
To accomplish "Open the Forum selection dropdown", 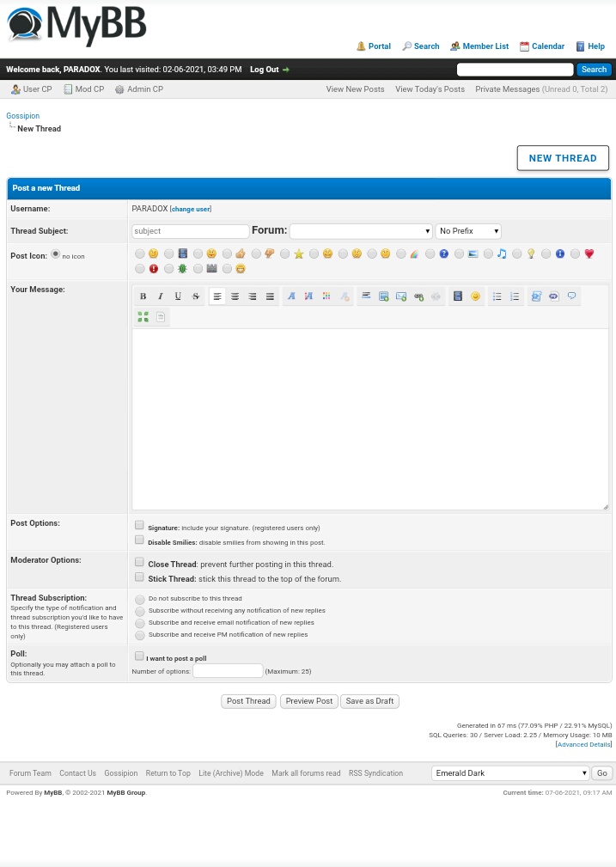I will [x=360, y=231].
